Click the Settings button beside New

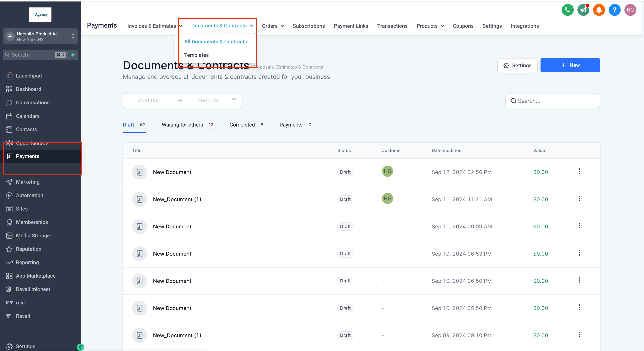[x=517, y=65]
